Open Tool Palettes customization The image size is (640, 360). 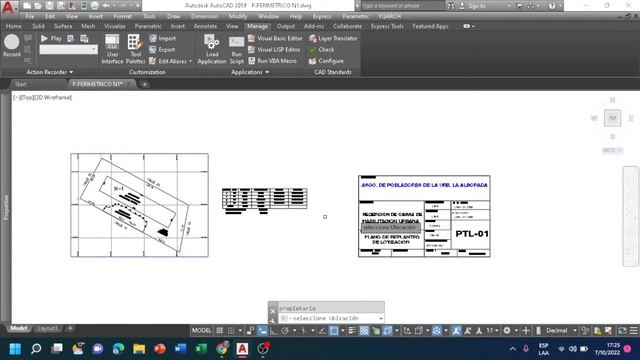[135, 49]
